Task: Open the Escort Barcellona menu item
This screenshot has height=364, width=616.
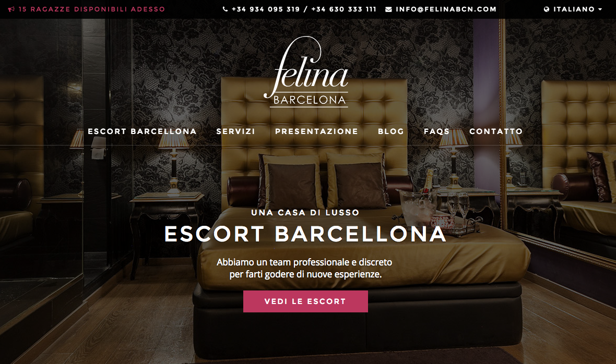Action: point(142,131)
